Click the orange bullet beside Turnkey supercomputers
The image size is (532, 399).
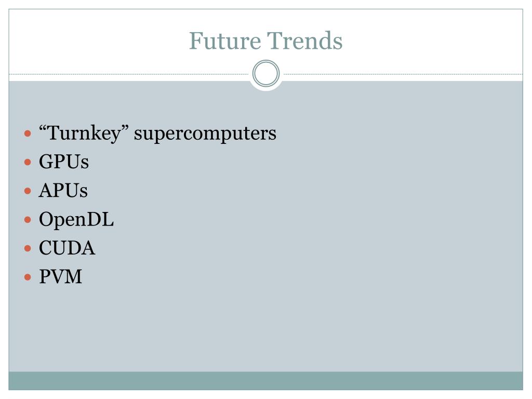click(x=28, y=134)
